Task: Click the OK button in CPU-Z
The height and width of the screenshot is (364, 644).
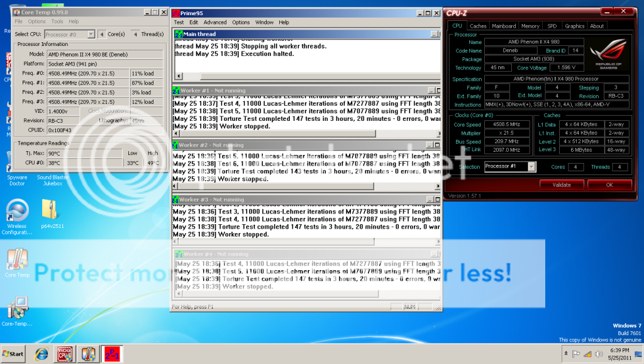Action: pyautogui.click(x=609, y=185)
